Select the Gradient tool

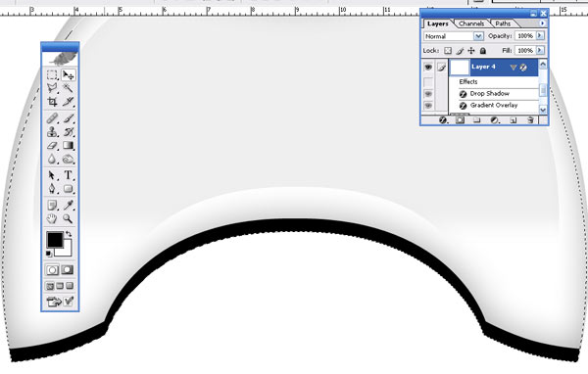click(x=68, y=146)
